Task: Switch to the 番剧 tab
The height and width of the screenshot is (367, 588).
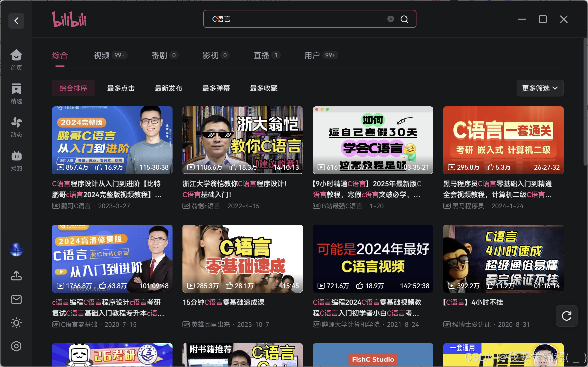Action: (x=165, y=55)
